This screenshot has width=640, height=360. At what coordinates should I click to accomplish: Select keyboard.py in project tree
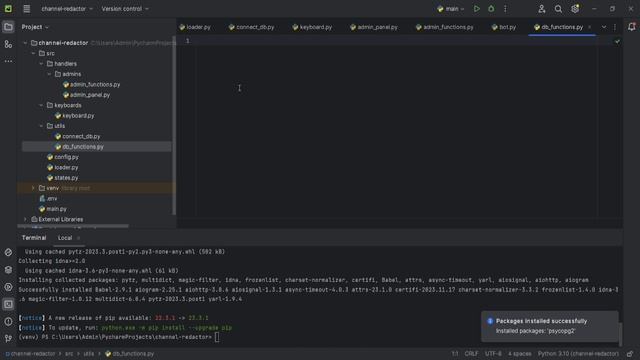[75, 116]
